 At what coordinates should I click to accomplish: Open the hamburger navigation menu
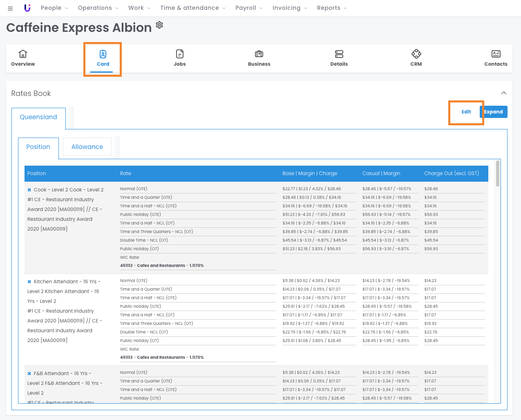click(10, 8)
